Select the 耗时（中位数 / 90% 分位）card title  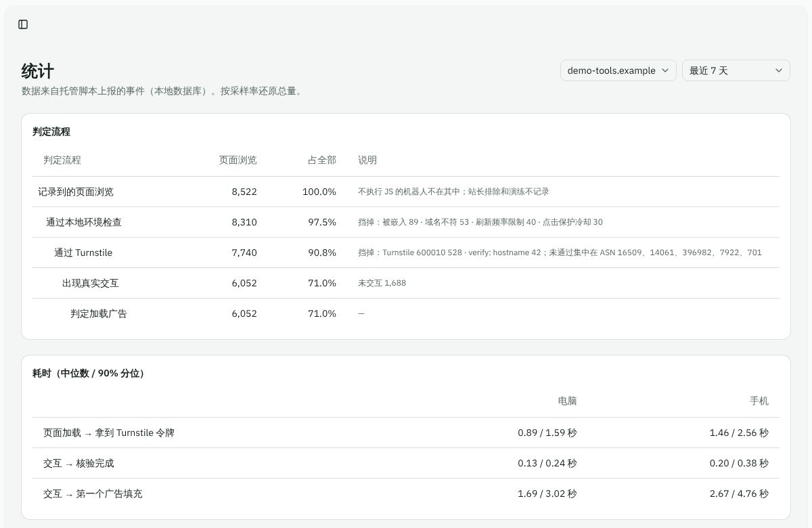tap(90, 373)
